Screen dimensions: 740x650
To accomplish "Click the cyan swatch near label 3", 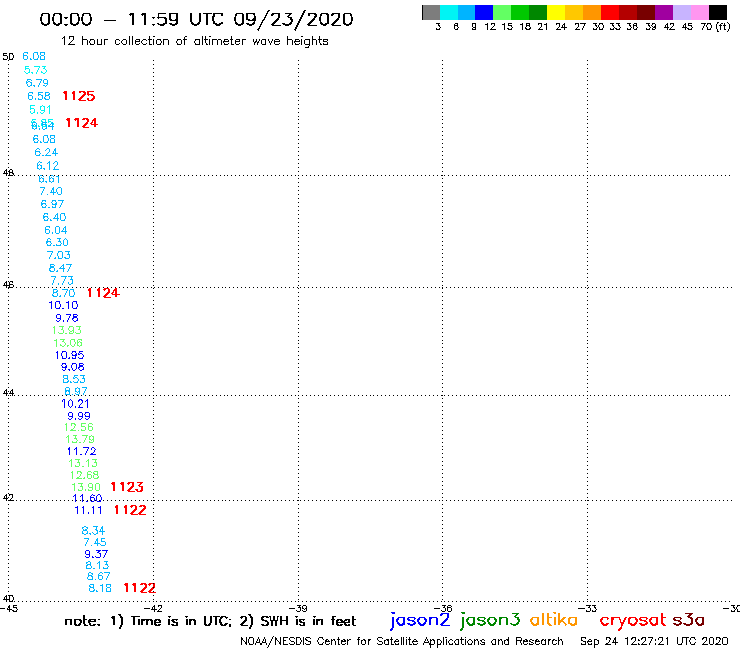I will [x=449, y=12].
